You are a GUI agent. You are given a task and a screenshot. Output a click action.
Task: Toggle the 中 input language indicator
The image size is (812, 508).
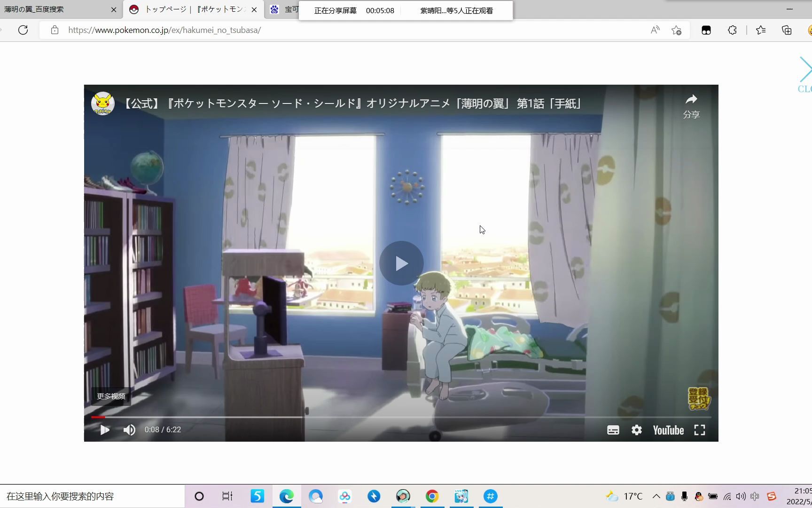click(755, 496)
